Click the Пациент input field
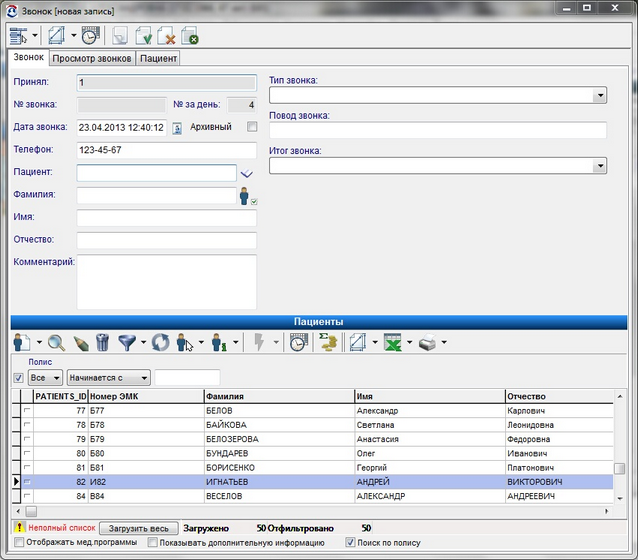This screenshot has width=638, height=560. [x=157, y=173]
